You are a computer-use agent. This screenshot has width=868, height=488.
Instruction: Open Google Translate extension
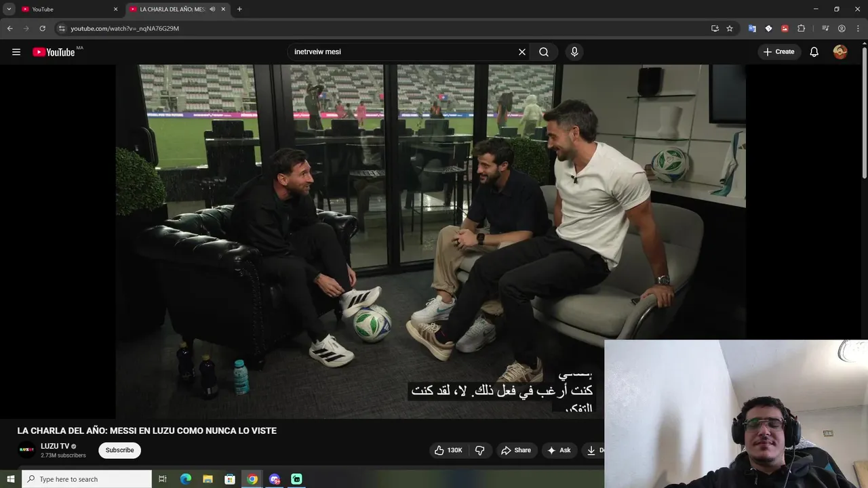point(752,28)
